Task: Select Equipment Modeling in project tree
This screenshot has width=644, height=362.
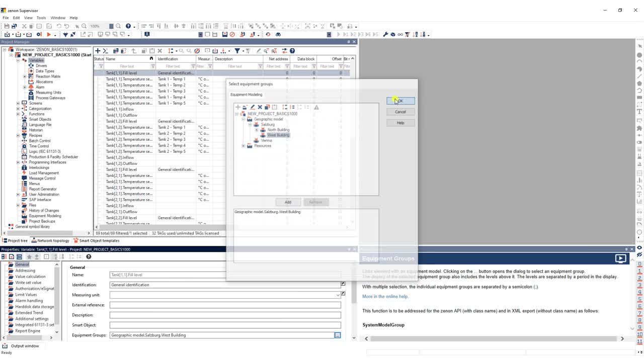Action: click(x=45, y=216)
